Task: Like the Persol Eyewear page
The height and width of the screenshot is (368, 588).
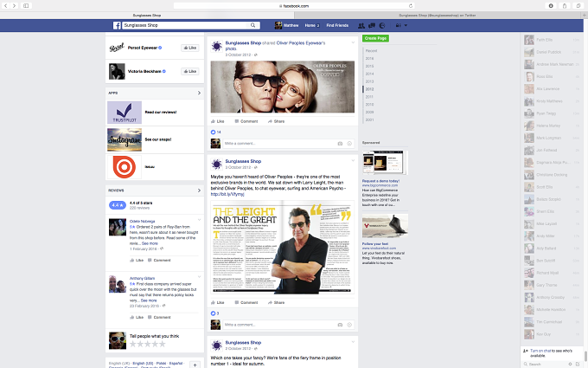Action: [x=190, y=48]
